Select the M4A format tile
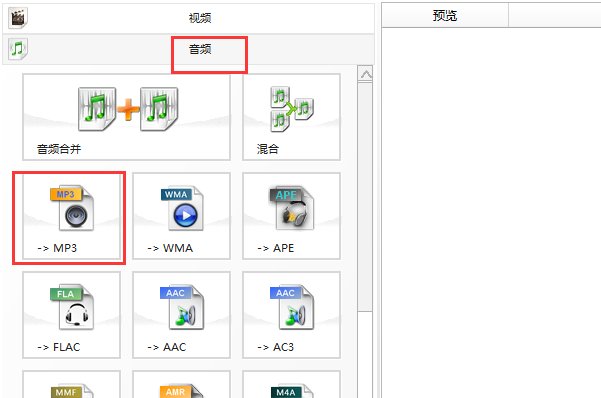This screenshot has width=601, height=398. [291, 384]
